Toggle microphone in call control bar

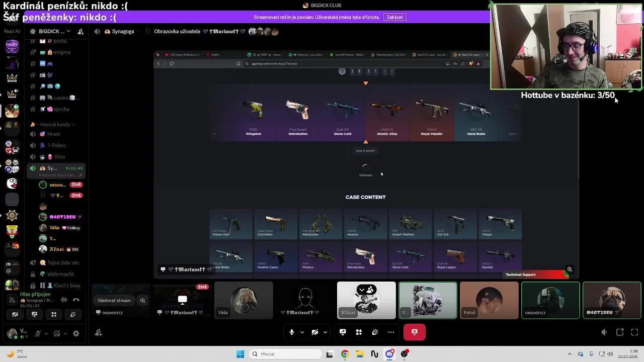(x=292, y=332)
